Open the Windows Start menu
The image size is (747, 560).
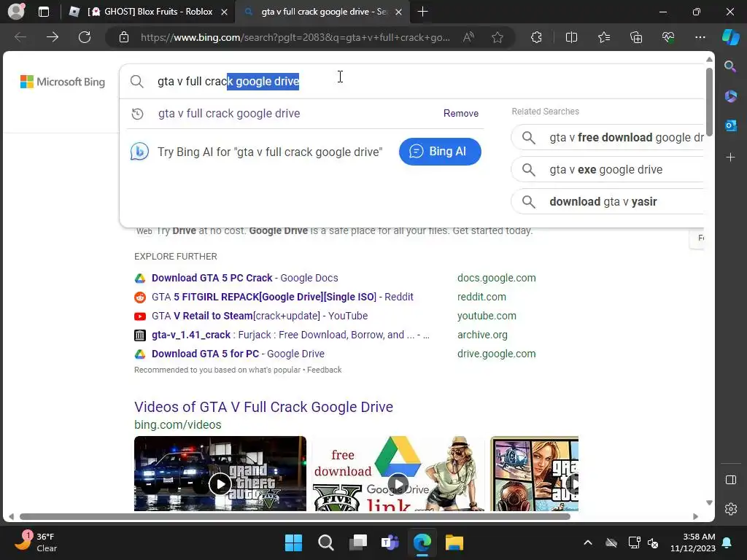click(x=293, y=542)
